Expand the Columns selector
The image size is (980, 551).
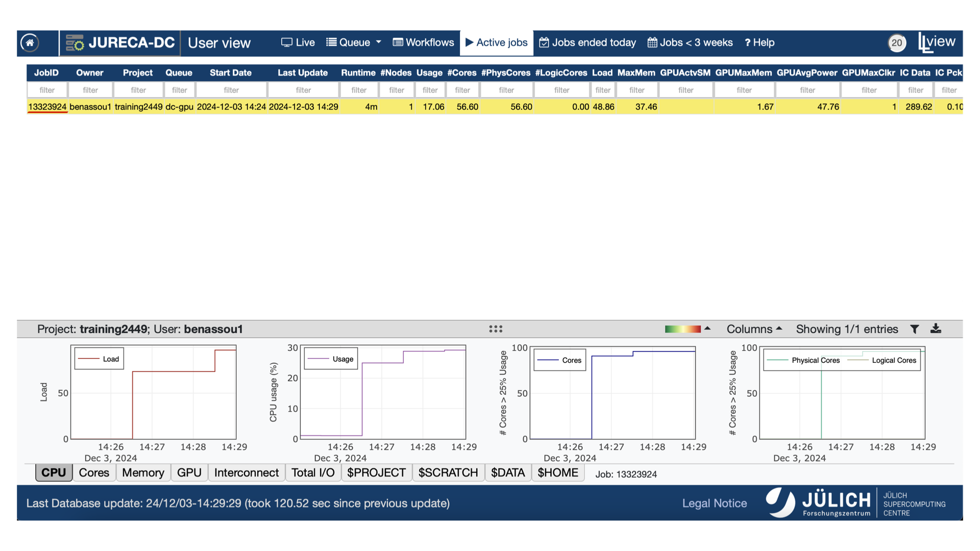pyautogui.click(x=754, y=329)
